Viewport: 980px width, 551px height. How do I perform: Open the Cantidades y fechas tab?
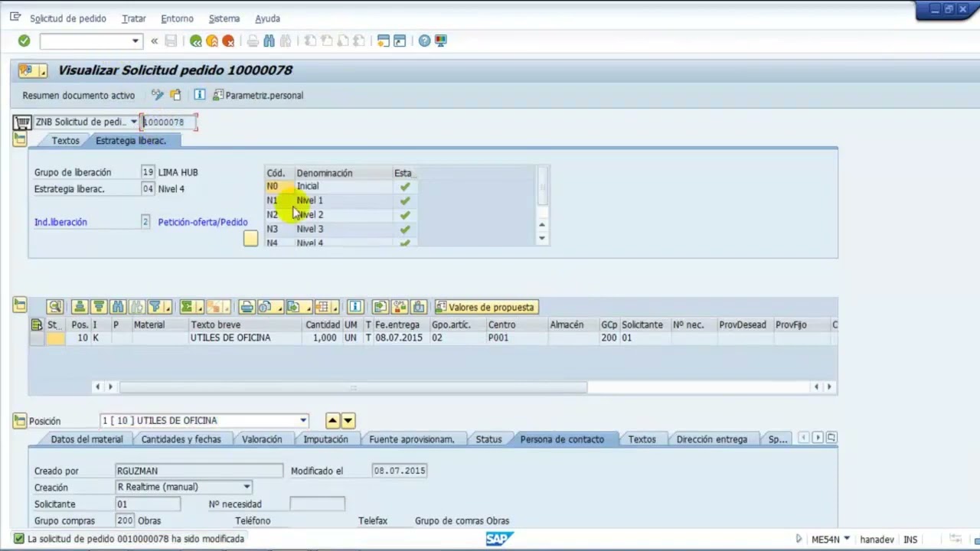click(181, 439)
